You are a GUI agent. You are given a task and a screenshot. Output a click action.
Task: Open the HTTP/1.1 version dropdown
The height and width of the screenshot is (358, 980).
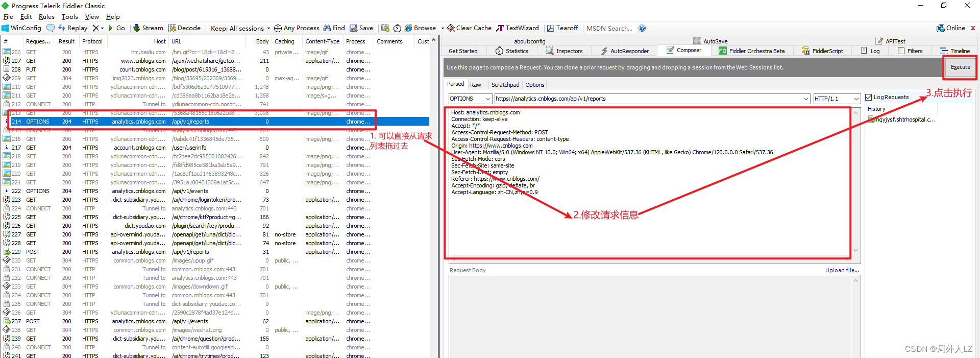(x=837, y=99)
